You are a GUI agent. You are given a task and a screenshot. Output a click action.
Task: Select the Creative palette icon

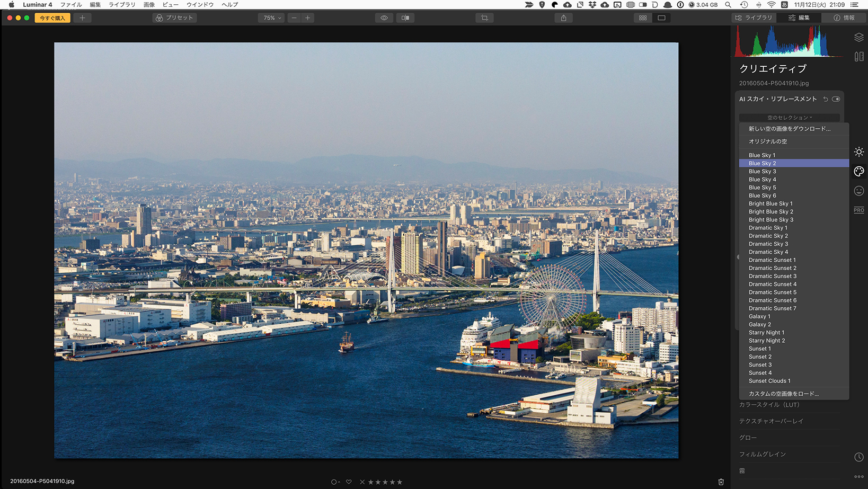(859, 171)
